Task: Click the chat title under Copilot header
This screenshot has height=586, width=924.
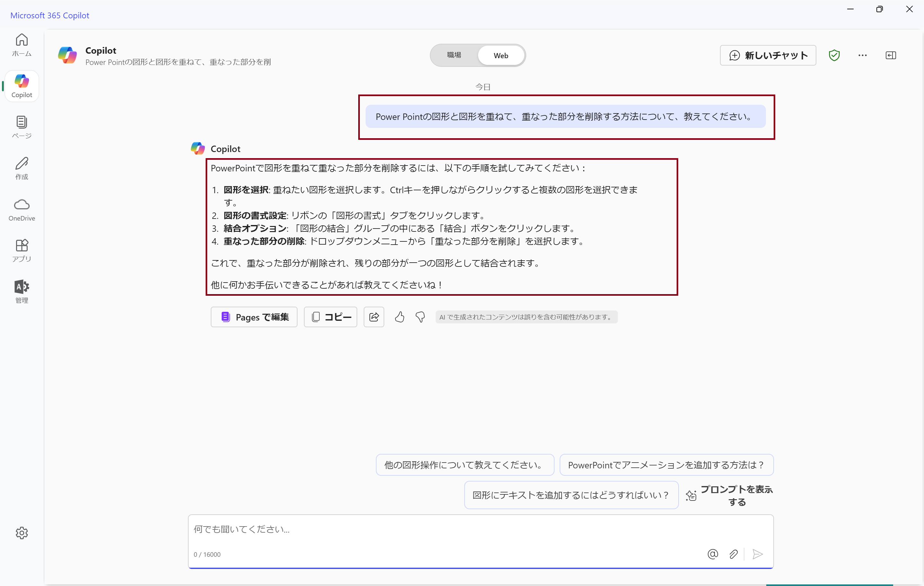Action: click(x=178, y=62)
